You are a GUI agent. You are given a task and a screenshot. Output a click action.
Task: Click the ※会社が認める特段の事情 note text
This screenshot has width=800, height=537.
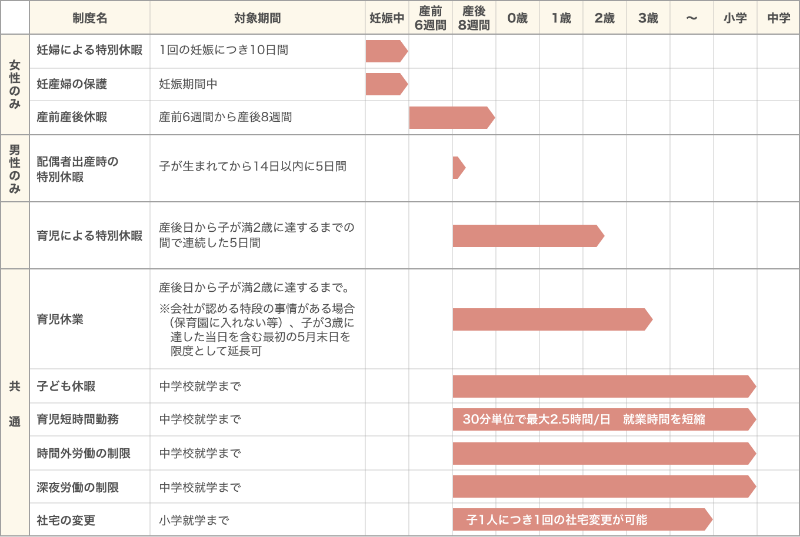point(257,329)
